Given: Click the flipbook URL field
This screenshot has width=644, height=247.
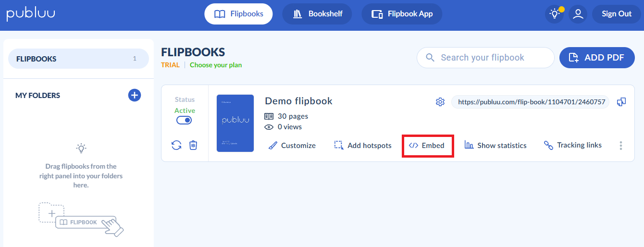Looking at the screenshot, I should click(x=530, y=102).
